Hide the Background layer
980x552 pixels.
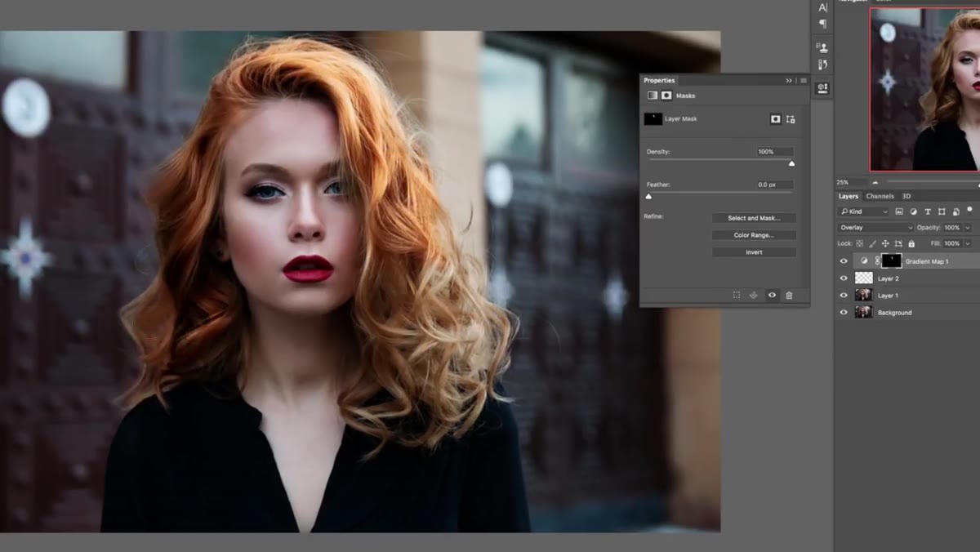click(844, 313)
